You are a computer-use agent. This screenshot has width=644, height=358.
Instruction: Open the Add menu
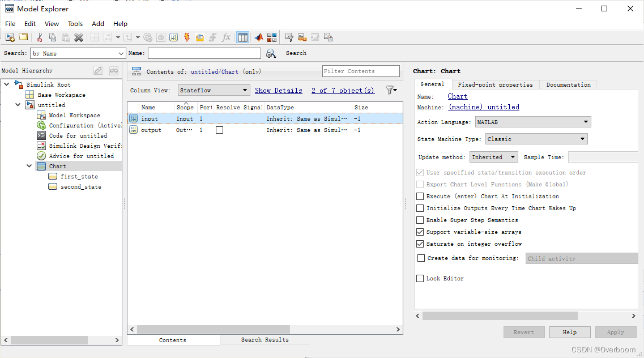point(98,24)
